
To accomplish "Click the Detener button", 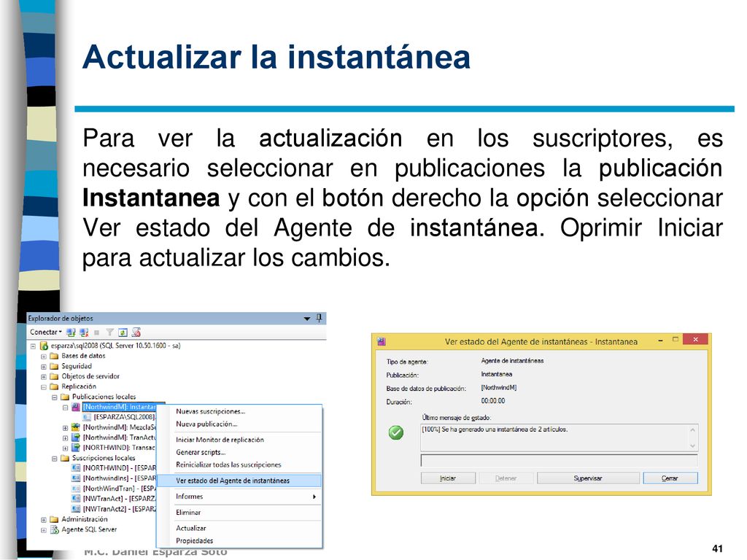I will coord(506,478).
